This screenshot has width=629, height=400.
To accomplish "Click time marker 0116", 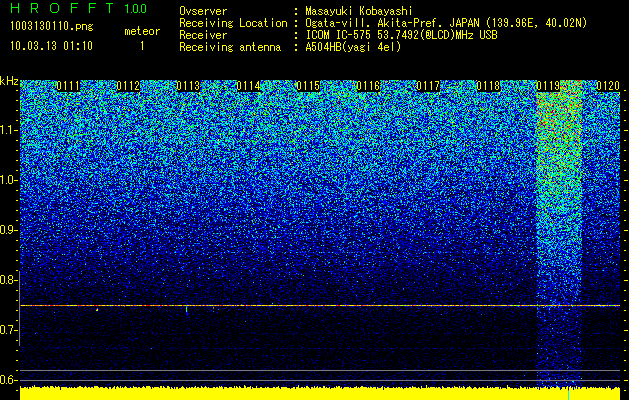I will pos(368,86).
